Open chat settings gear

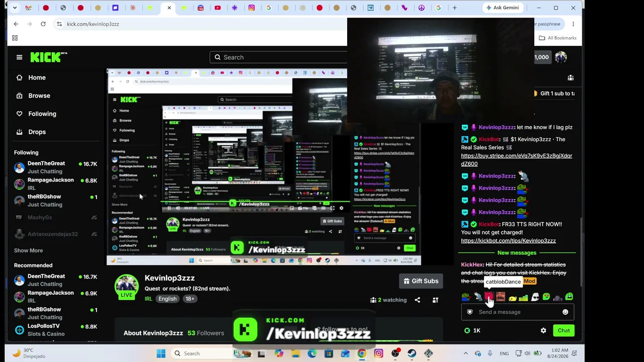click(543, 331)
